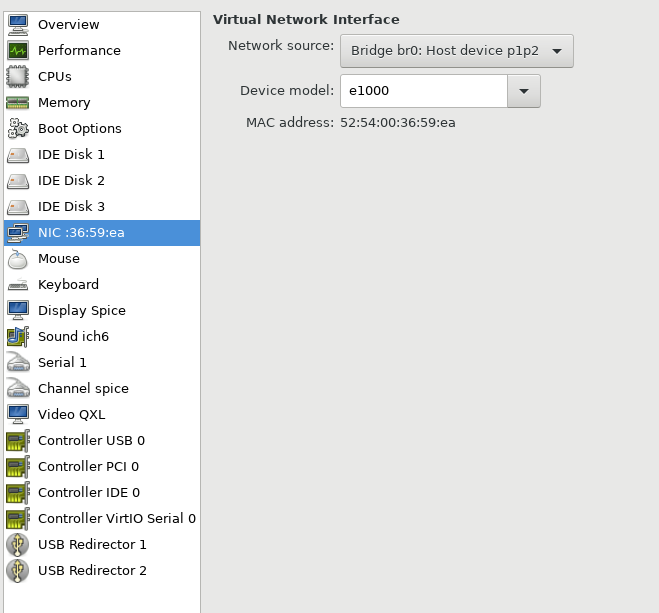Click the Overview computer icon
This screenshot has width=659, height=613.
18,24
